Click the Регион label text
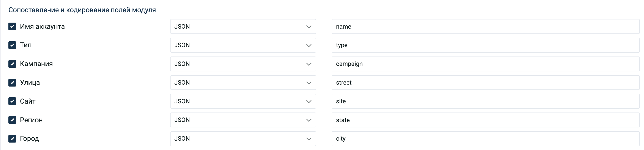644x150 pixels. 31,120
